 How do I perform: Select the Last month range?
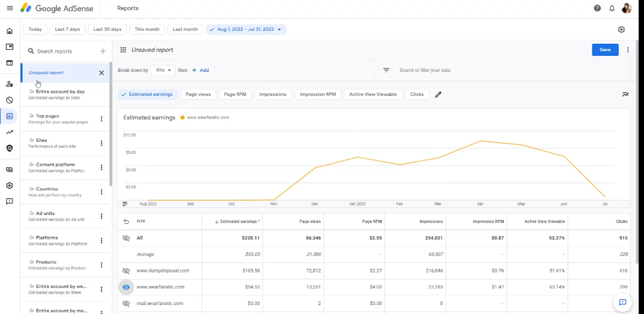[x=185, y=29]
